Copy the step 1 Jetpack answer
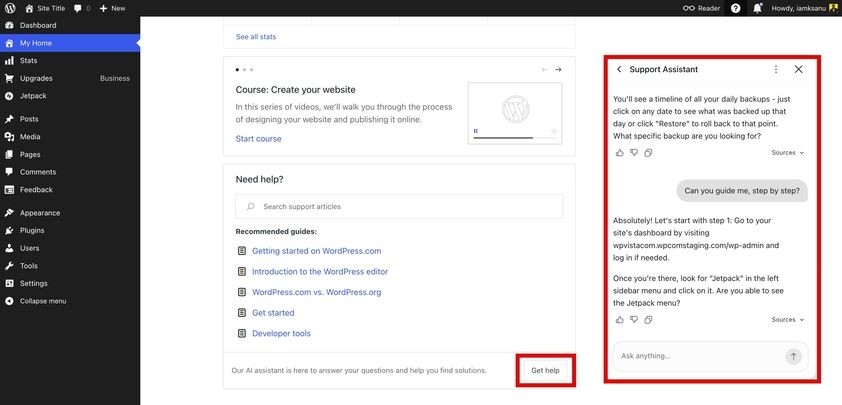 coord(648,320)
